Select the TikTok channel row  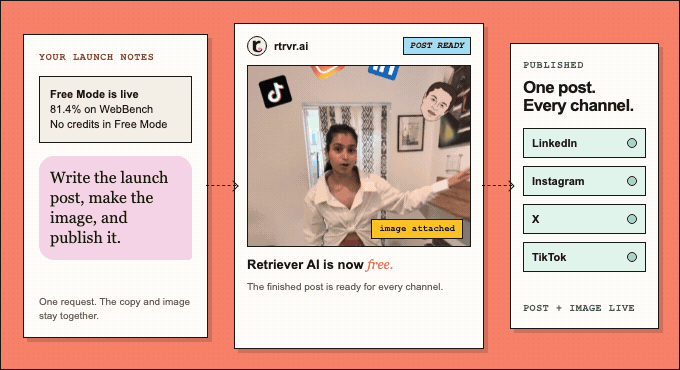point(584,257)
